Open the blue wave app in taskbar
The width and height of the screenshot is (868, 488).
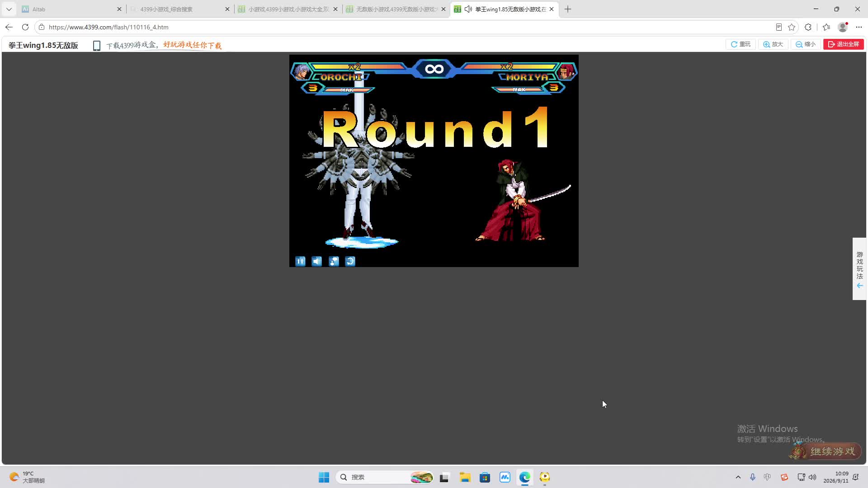pos(505,477)
